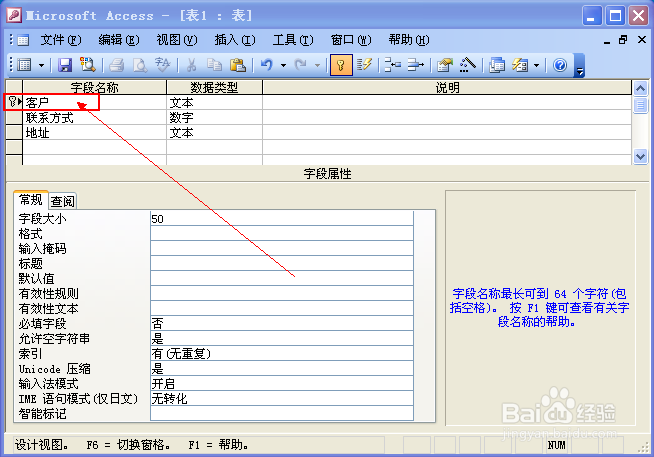Screen dimensions: 654x457
Task: Show the Database Window icon
Action: [x=497, y=65]
